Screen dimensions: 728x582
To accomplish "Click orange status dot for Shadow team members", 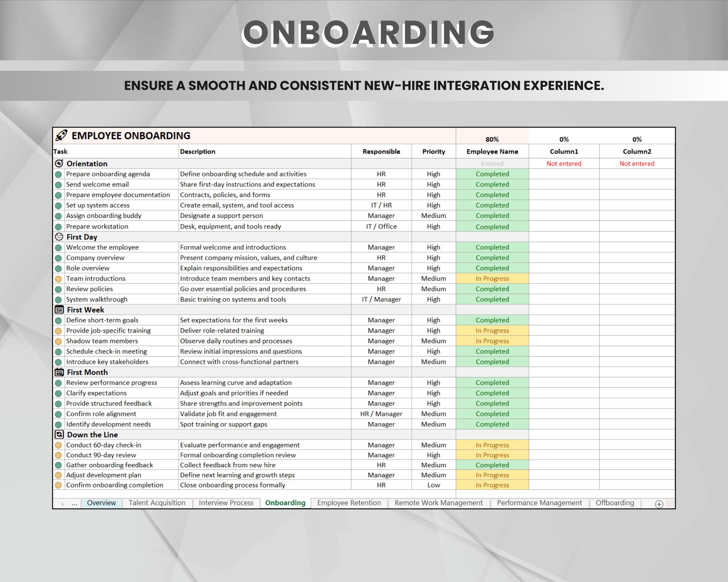I will tap(58, 341).
